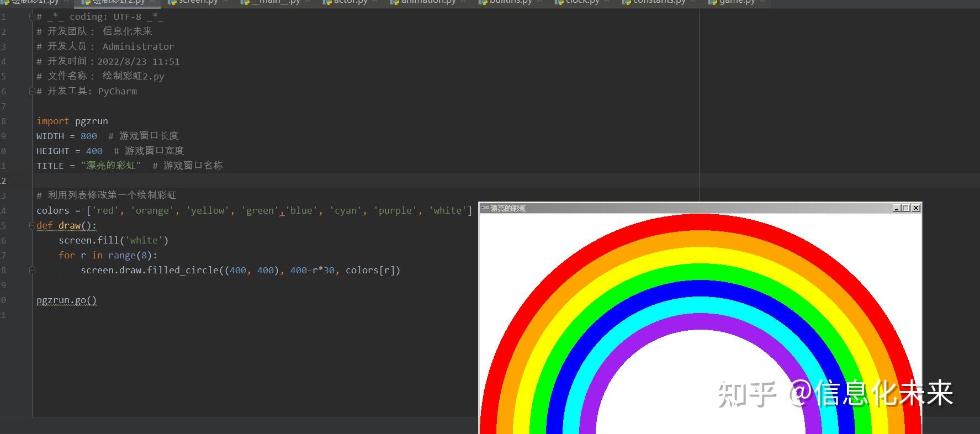Click "Administrator" in the 开发人员 comment
Screen dimensions: 980x434
pos(139,46)
